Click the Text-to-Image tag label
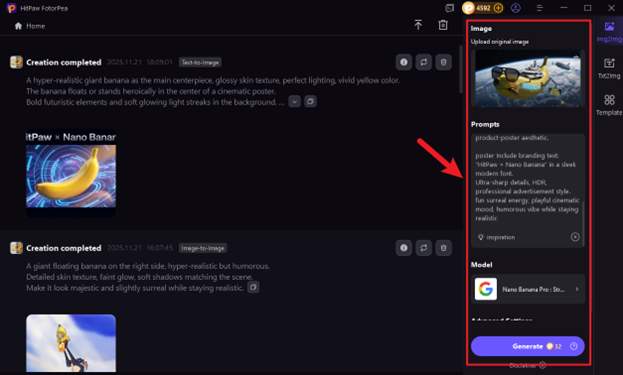 pyautogui.click(x=200, y=62)
